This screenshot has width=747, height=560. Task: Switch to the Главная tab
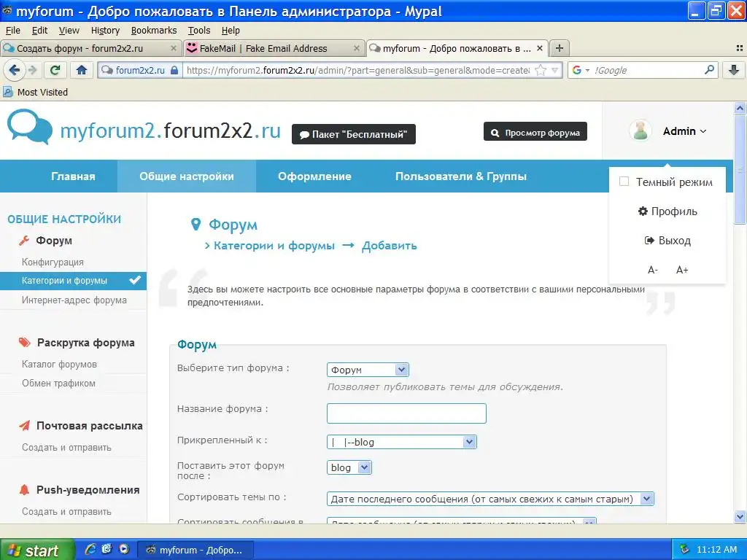coord(73,176)
